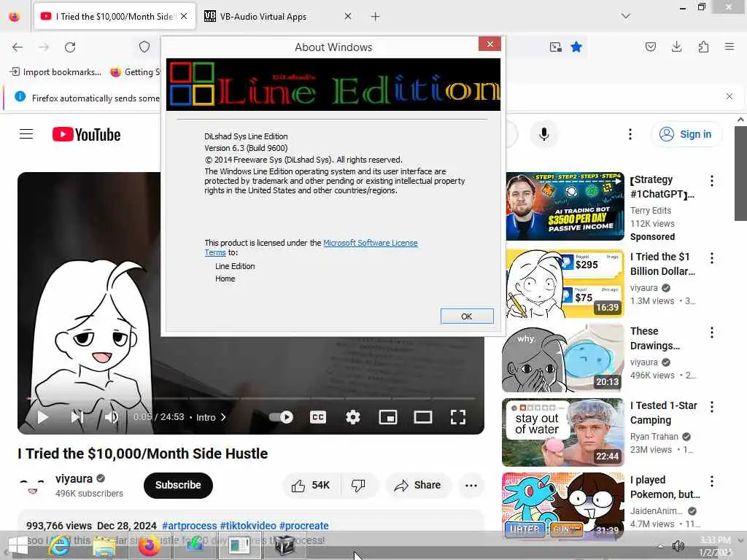Dislike this video

358,485
